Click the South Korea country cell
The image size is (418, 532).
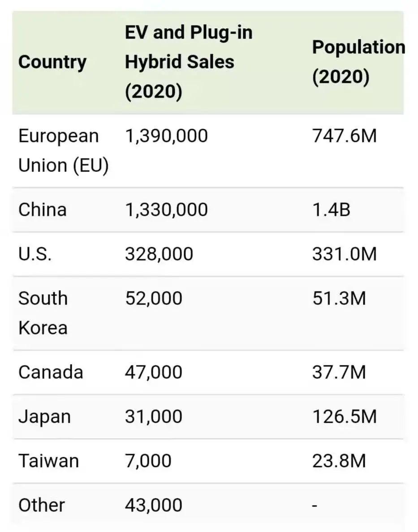[43, 313]
